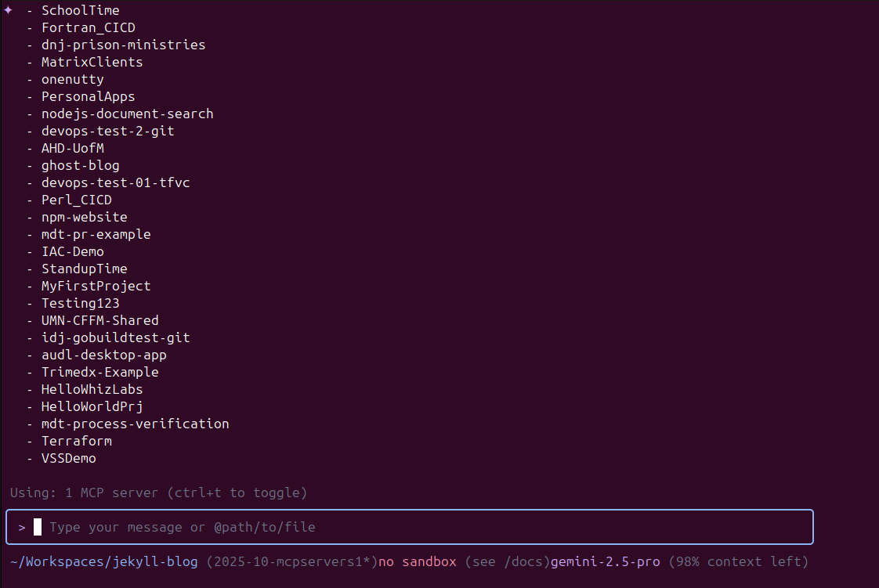Screen dimensions: 879x588
Task: Select the mdt-process-verification entry
Action: pyautogui.click(x=135, y=424)
